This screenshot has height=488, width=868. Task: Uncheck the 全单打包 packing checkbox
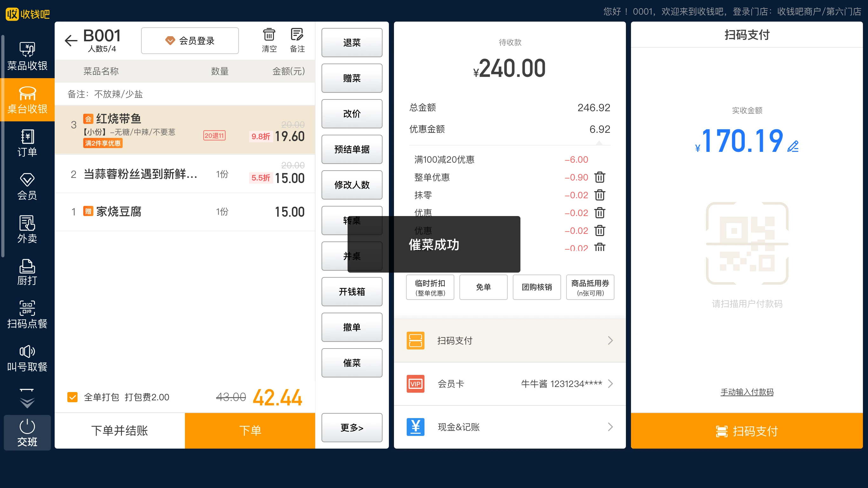click(72, 397)
